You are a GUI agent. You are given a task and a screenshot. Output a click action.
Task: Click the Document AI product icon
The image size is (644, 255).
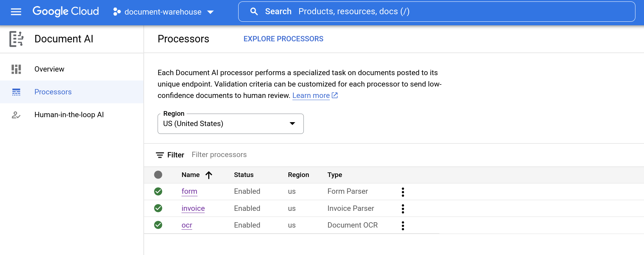[16, 39]
